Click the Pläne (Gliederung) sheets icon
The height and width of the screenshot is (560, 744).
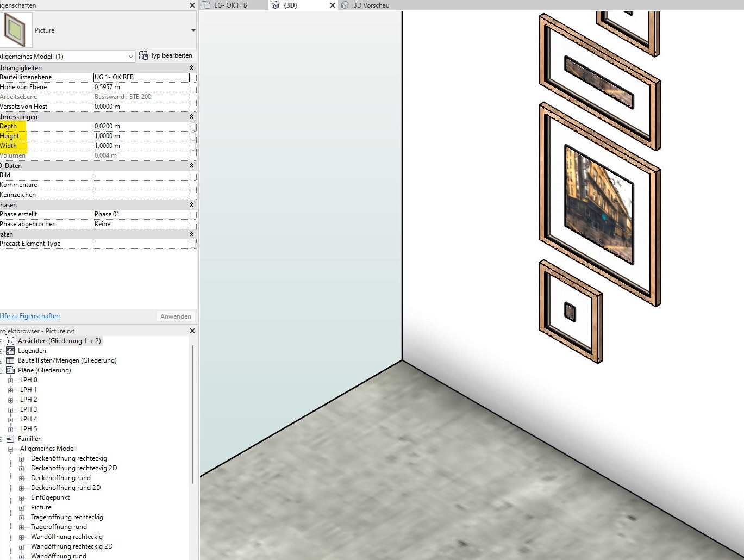coord(11,370)
